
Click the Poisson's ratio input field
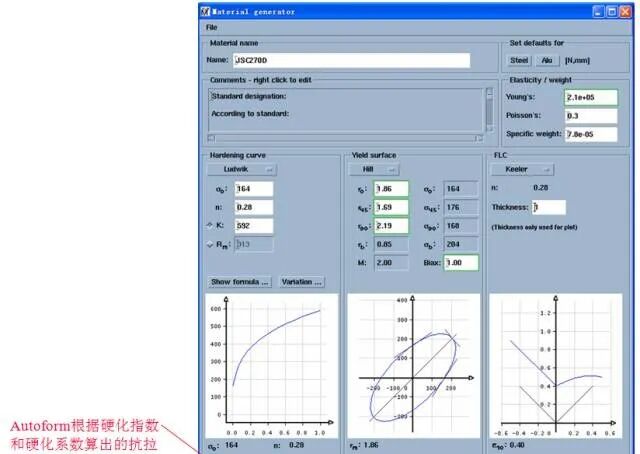[x=591, y=116]
